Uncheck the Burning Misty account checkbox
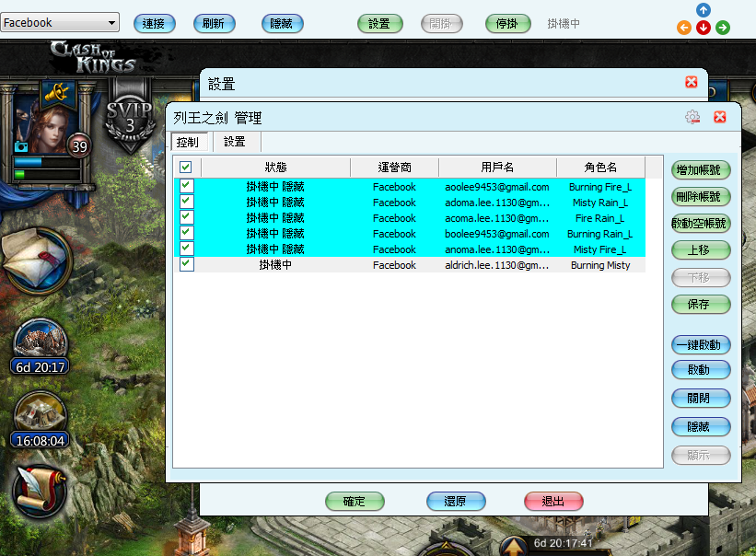 click(x=186, y=264)
